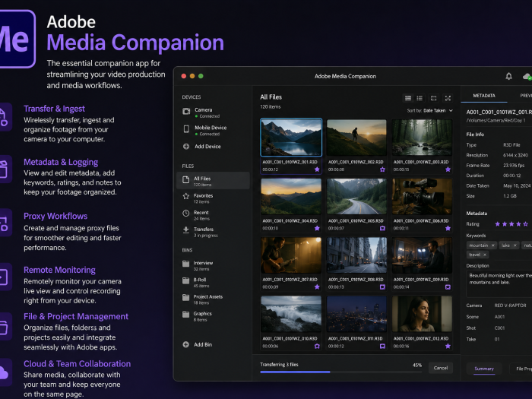The height and width of the screenshot is (399, 532).
Task: Open Transfers via its download icon
Action: [186, 230]
